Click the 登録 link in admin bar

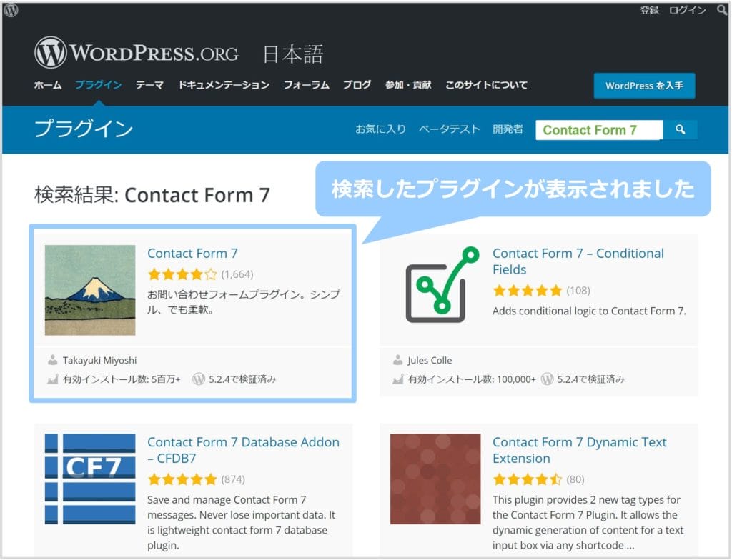pyautogui.click(x=649, y=10)
